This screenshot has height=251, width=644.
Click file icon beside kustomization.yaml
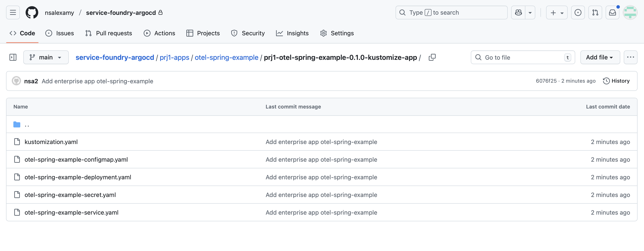pos(17,142)
